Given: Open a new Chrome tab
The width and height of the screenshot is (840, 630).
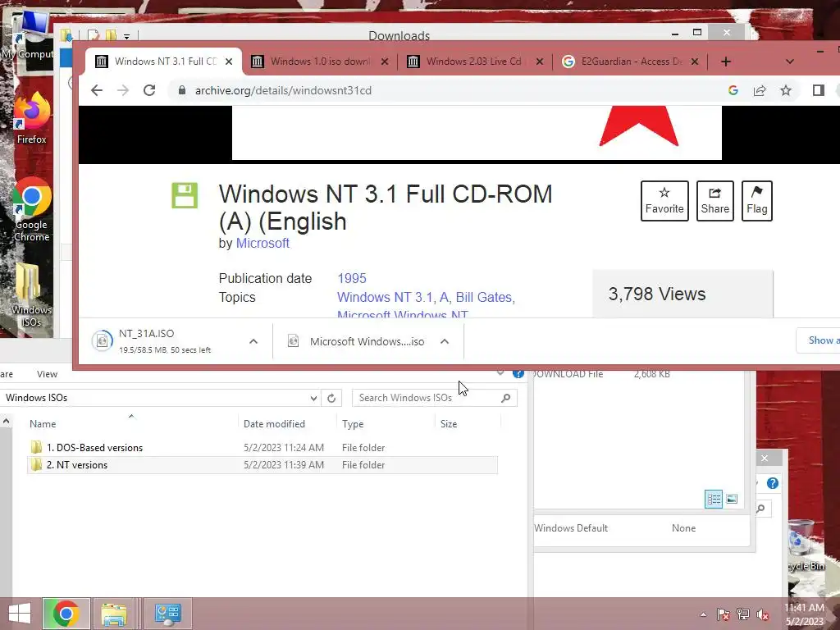Looking at the screenshot, I should pos(726,62).
